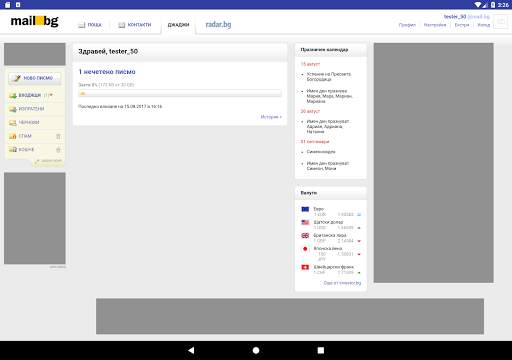Click the Android Back navigation button
Image resolution: width=512 pixels, height=360 pixels.
pyautogui.click(x=191, y=350)
